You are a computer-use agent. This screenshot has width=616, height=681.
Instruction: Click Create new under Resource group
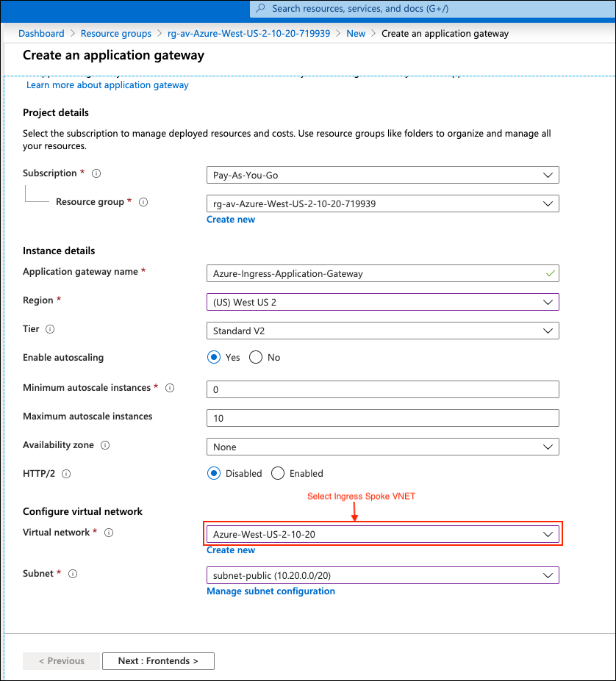click(x=231, y=219)
